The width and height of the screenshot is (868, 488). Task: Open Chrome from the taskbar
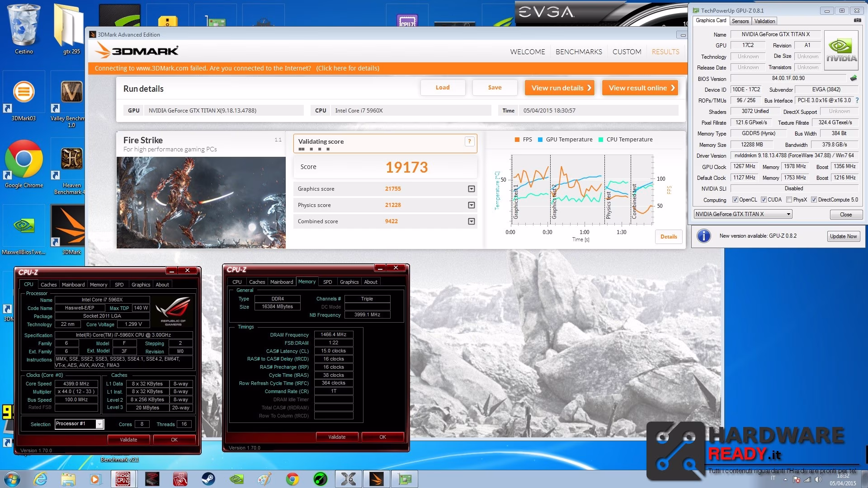coord(292,479)
